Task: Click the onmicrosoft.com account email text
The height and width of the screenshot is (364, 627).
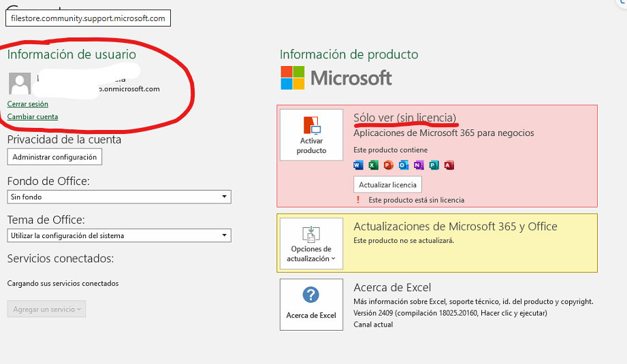Action: [x=129, y=88]
